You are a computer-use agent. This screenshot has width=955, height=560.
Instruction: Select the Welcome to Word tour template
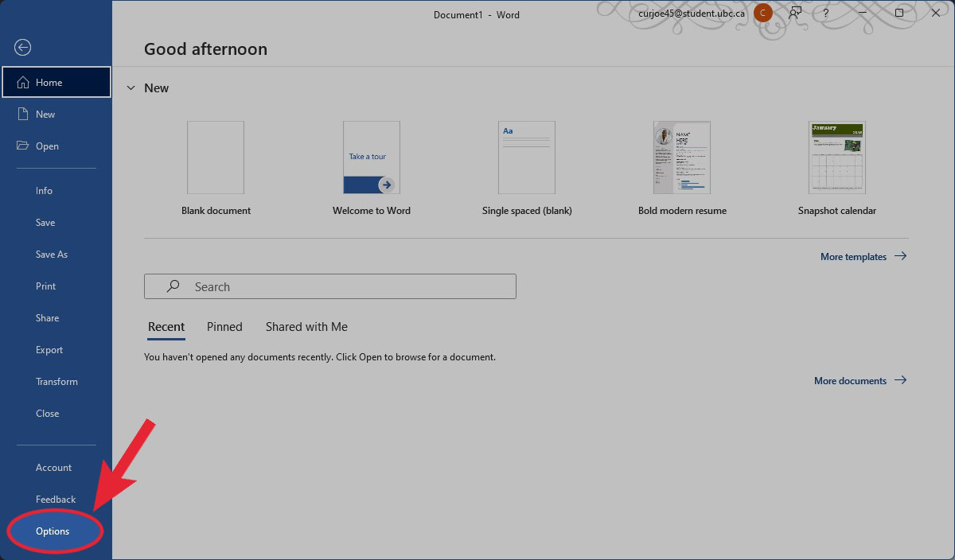click(x=372, y=157)
